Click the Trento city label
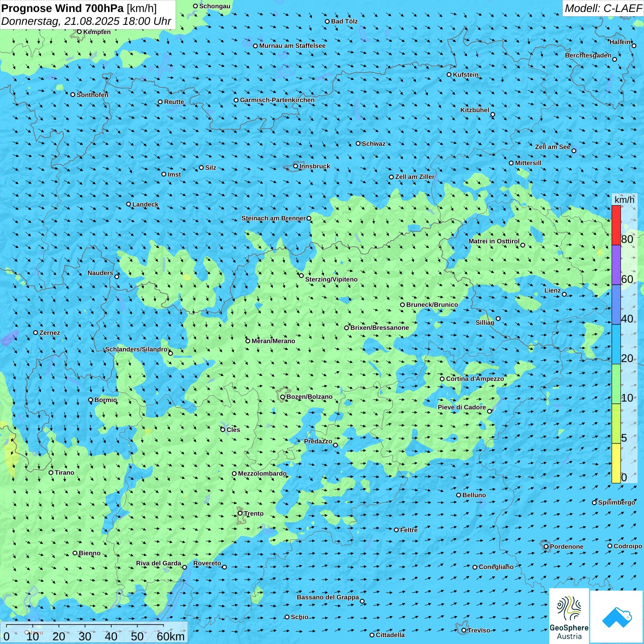Viewport: 644px width, 644px height. click(253, 513)
